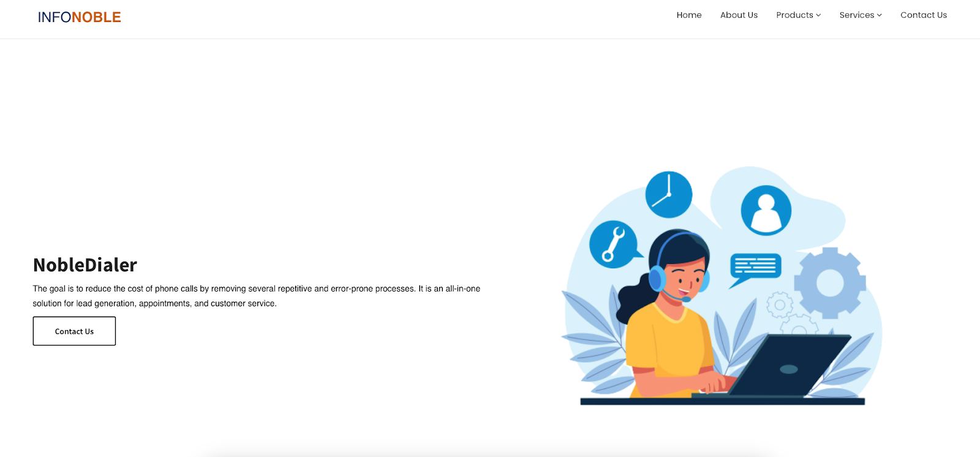Click the small outlined gear icon
This screenshot has height=457, width=980.
[x=780, y=304]
